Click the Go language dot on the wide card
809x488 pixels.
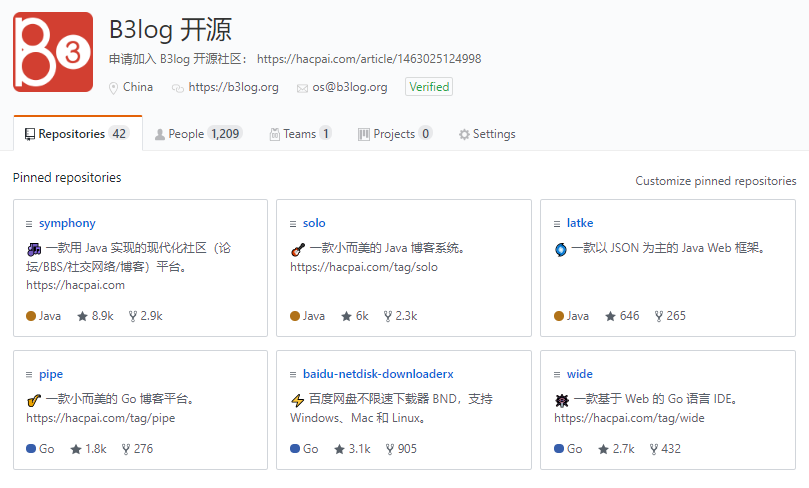tap(559, 448)
